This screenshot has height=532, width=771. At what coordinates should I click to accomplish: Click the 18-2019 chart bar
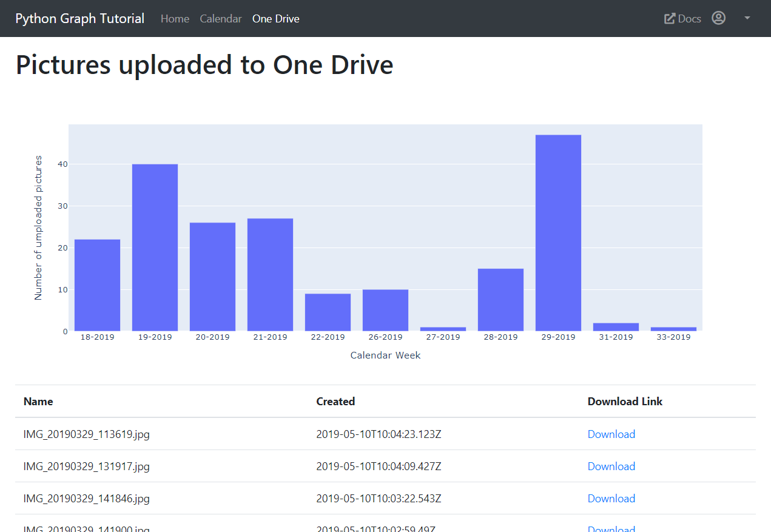pyautogui.click(x=97, y=285)
